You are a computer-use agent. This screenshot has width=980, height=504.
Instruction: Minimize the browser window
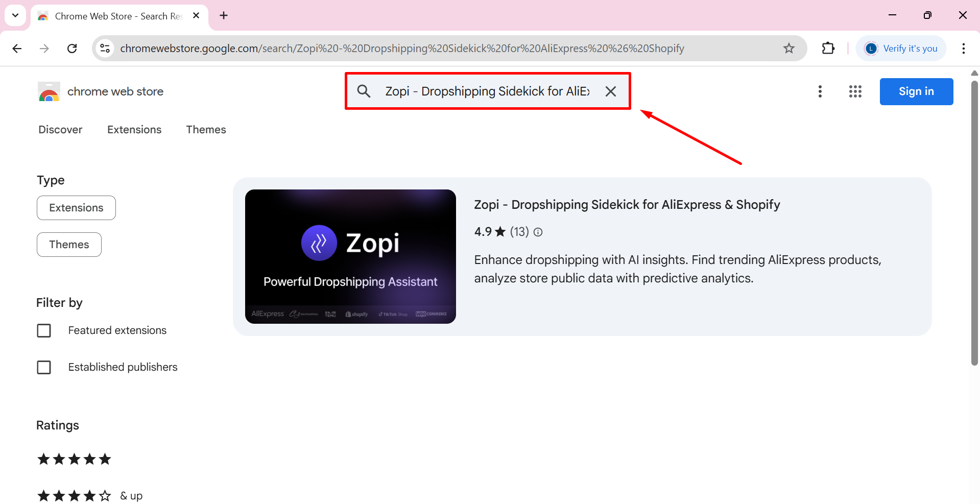pyautogui.click(x=892, y=15)
